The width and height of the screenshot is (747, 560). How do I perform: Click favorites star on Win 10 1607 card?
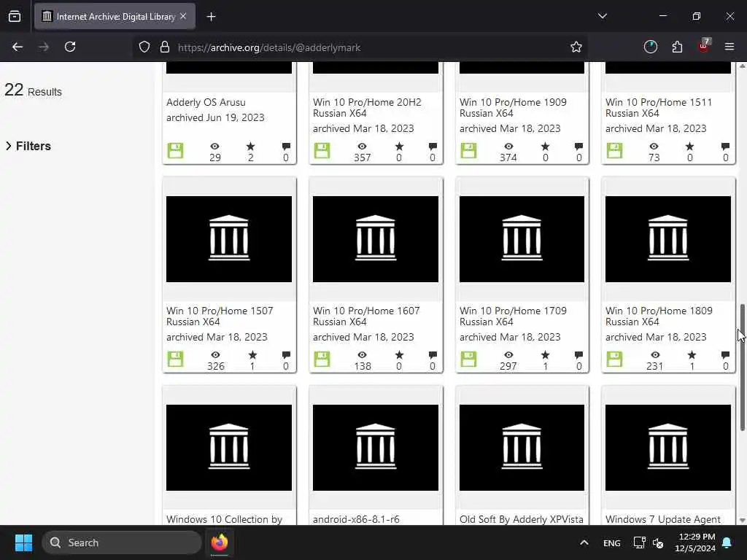pos(399,355)
